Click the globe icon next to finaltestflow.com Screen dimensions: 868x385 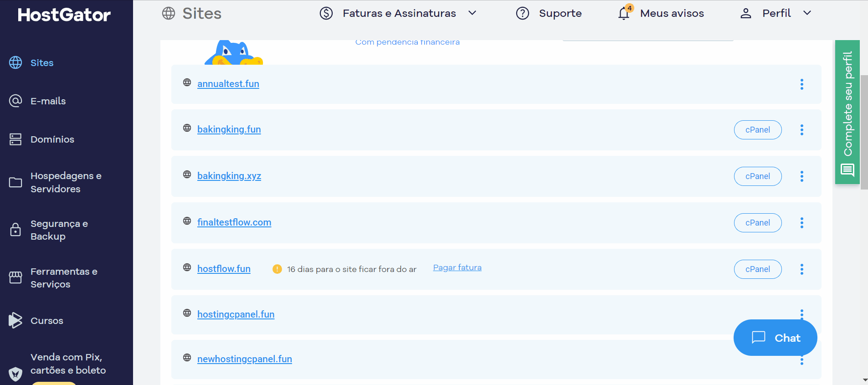[187, 221]
